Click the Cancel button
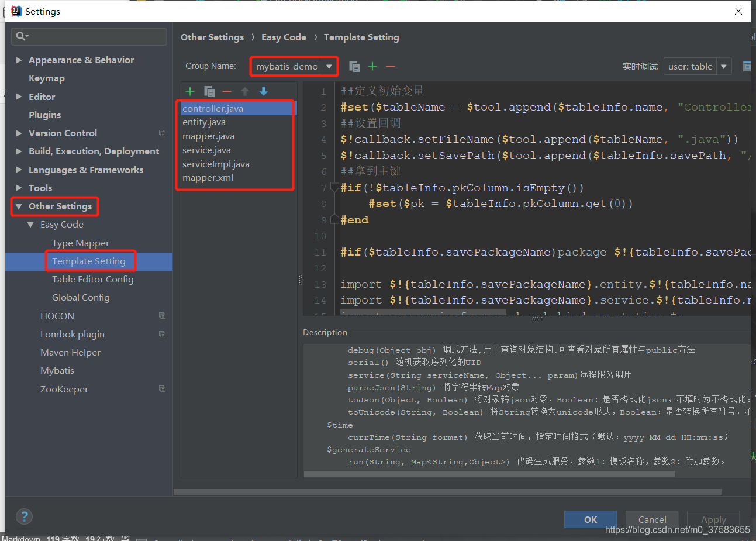Screen dimensions: 756x541 [x=651, y=519]
